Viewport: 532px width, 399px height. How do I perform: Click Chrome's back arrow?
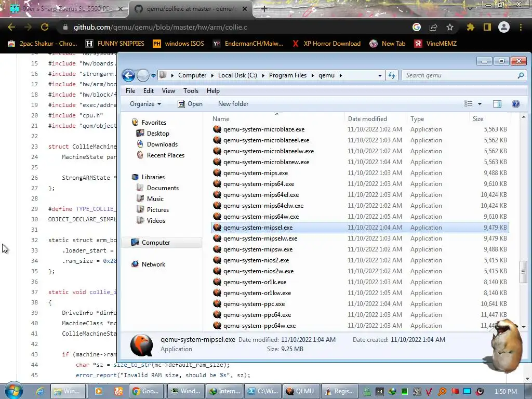pyautogui.click(x=11, y=27)
